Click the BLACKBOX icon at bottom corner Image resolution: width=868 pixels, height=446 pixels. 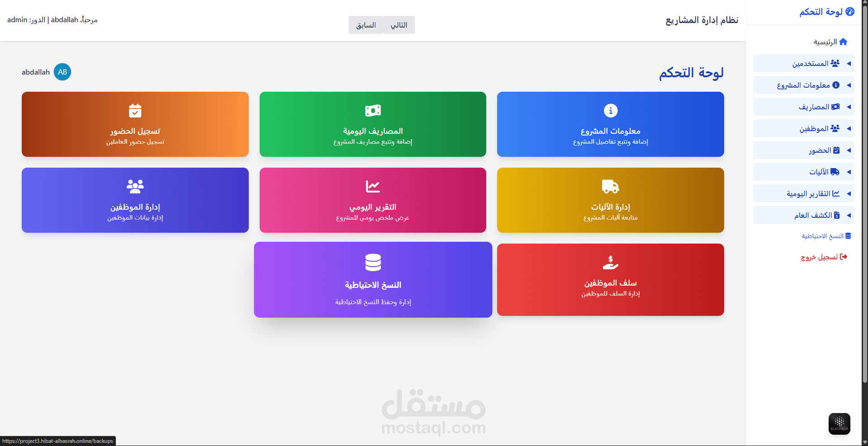point(839,423)
